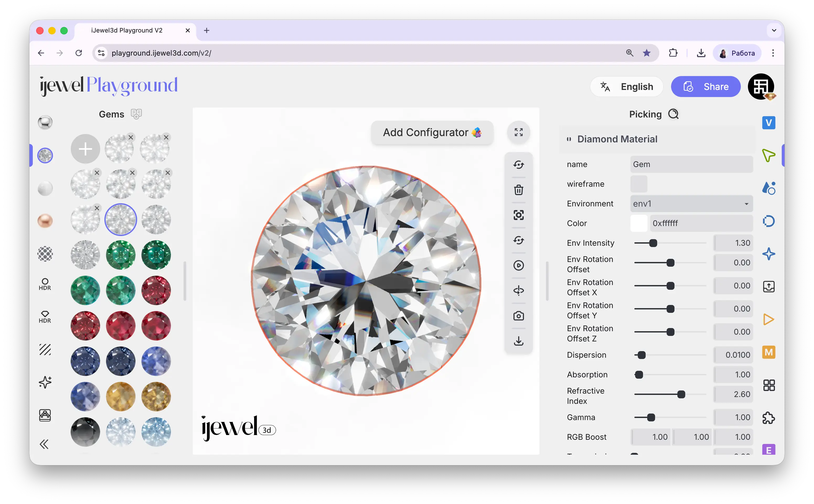The image size is (814, 504).
Task: Open the Chrome downloads icon
Action: (x=701, y=53)
